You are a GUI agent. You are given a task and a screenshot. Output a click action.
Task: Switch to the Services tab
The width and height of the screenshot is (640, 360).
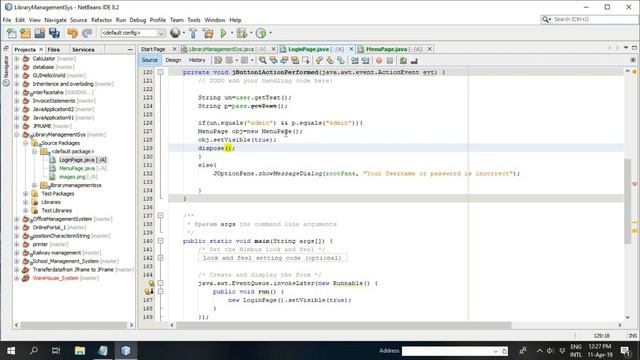point(83,49)
